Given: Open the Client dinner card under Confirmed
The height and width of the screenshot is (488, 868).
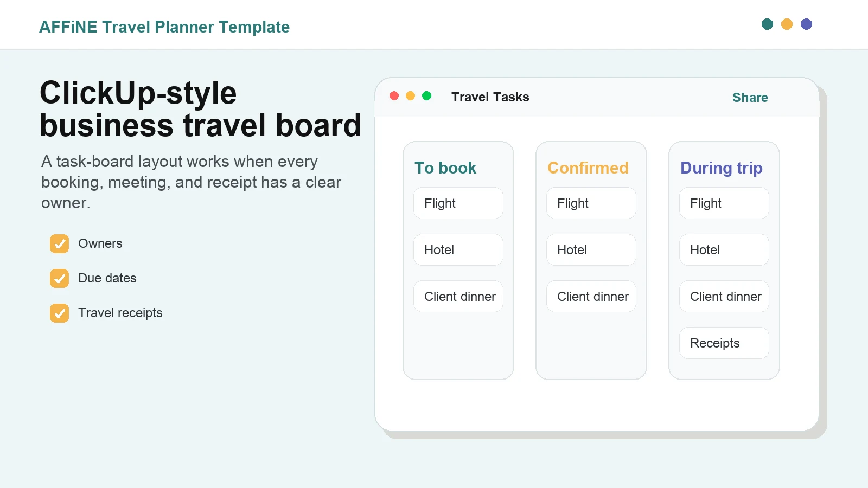Looking at the screenshot, I should pos(591,297).
